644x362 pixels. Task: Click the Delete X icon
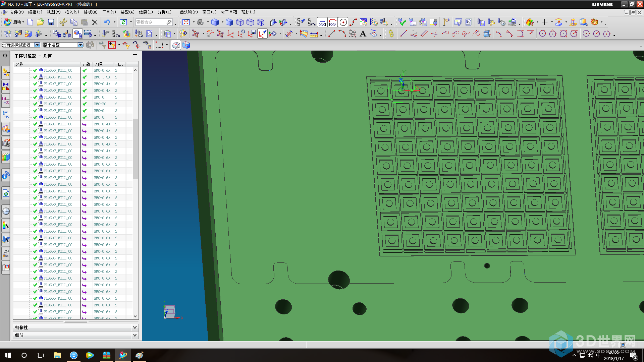click(x=95, y=22)
